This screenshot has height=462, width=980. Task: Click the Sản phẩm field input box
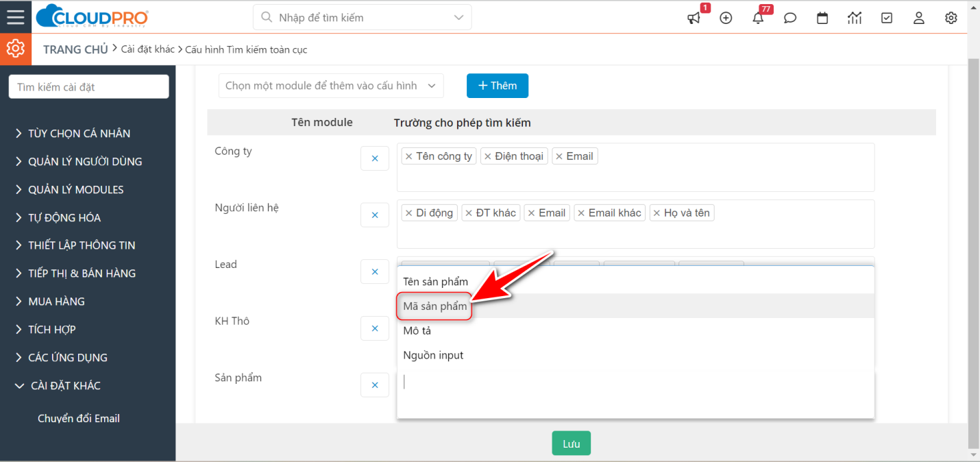pyautogui.click(x=635, y=394)
